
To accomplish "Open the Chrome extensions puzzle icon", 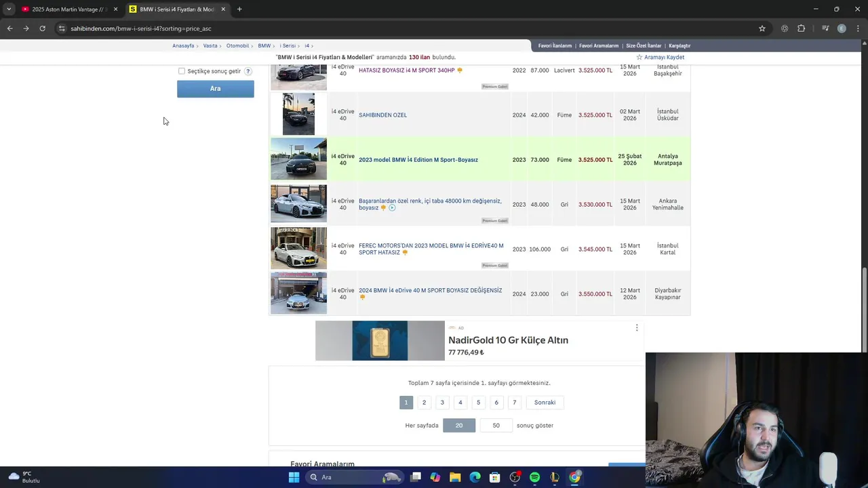I will pyautogui.click(x=802, y=28).
